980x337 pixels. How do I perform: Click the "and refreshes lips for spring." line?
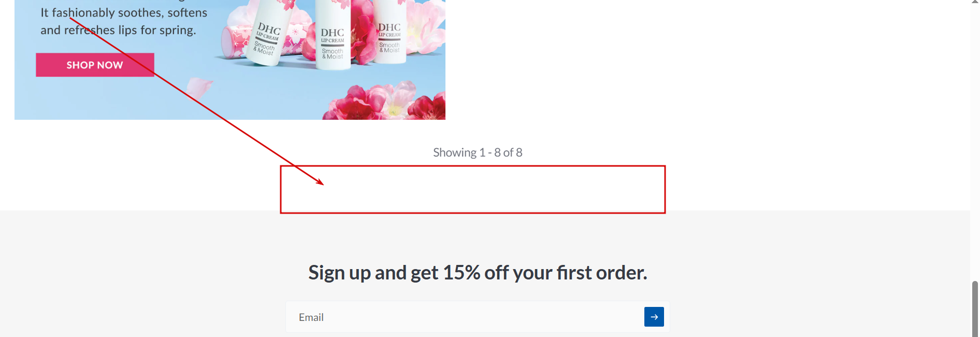click(118, 30)
